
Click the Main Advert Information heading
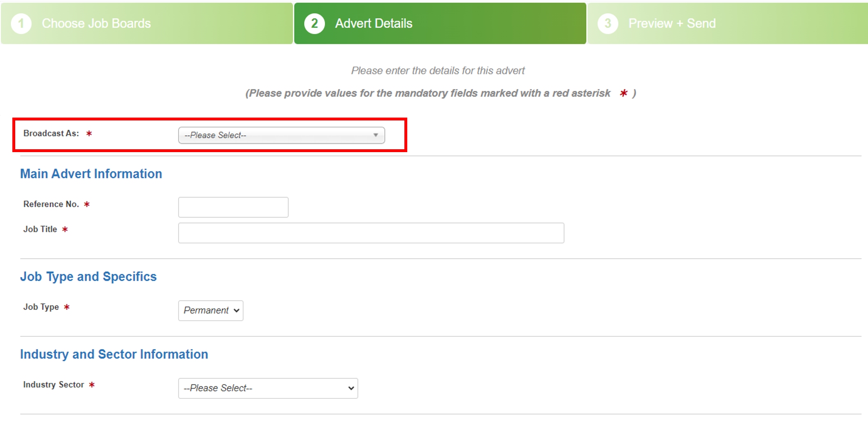[x=91, y=174]
